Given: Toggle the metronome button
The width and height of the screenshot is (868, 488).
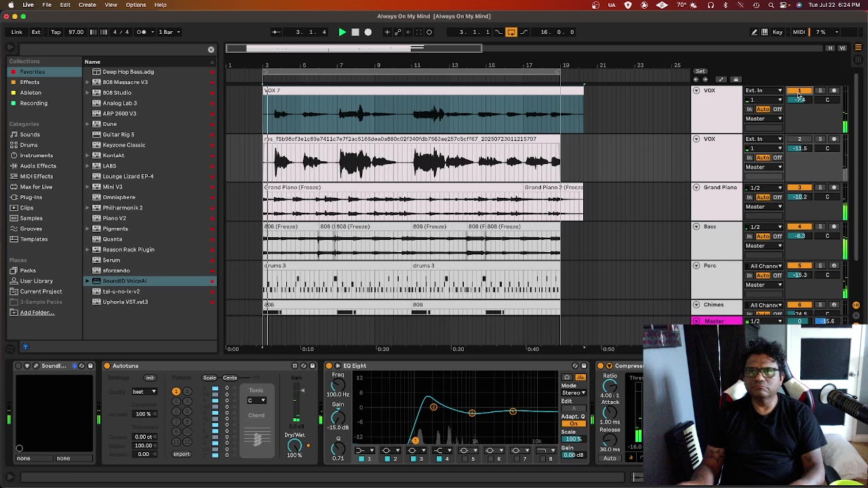Looking at the screenshot, I should tap(142, 32).
